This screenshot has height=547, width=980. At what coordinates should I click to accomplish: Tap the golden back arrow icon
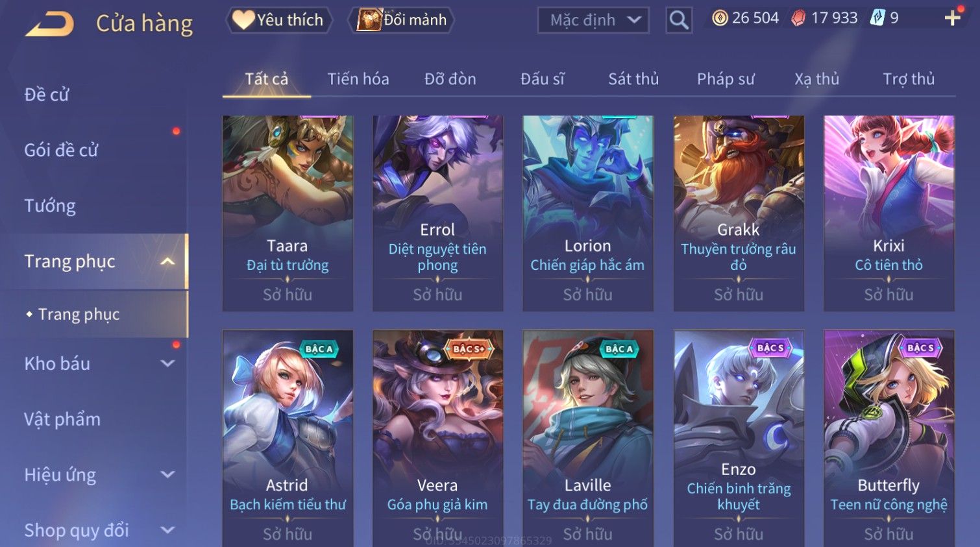(49, 23)
